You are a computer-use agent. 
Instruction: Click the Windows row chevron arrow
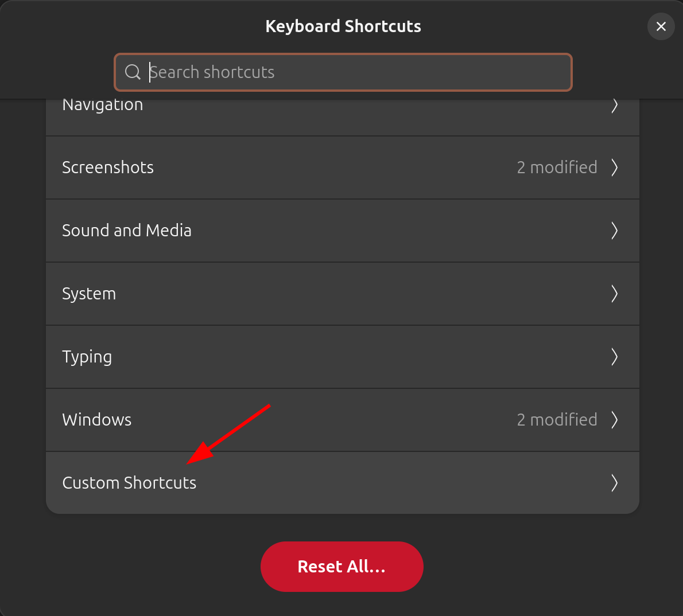[614, 420]
